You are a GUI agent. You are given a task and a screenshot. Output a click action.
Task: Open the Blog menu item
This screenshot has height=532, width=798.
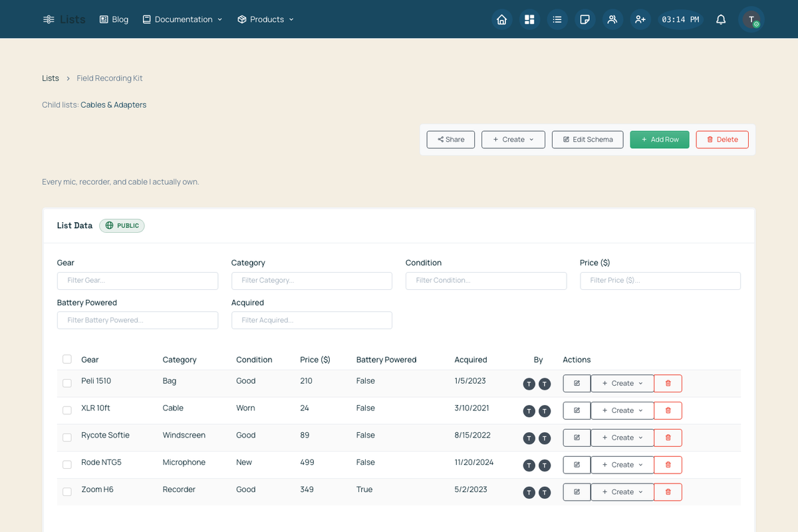click(x=114, y=19)
